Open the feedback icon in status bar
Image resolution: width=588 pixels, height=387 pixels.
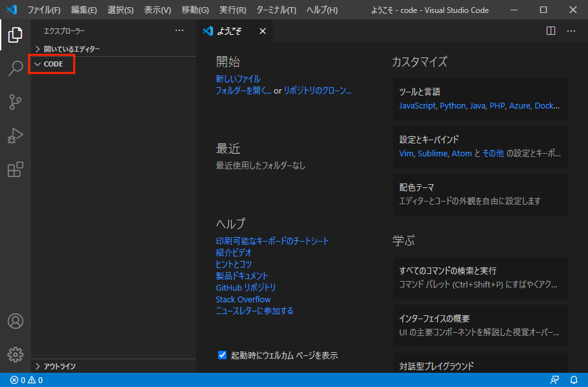point(554,380)
